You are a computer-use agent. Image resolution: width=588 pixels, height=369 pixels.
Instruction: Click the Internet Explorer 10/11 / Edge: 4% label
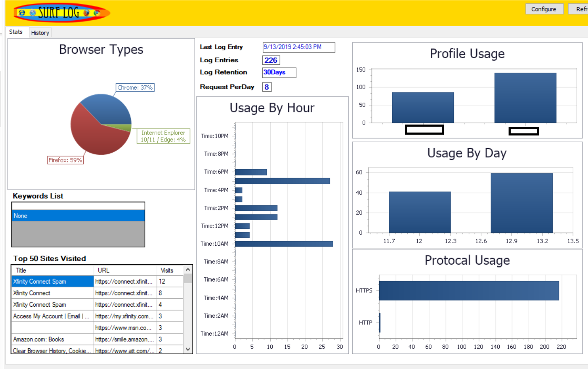click(x=163, y=136)
